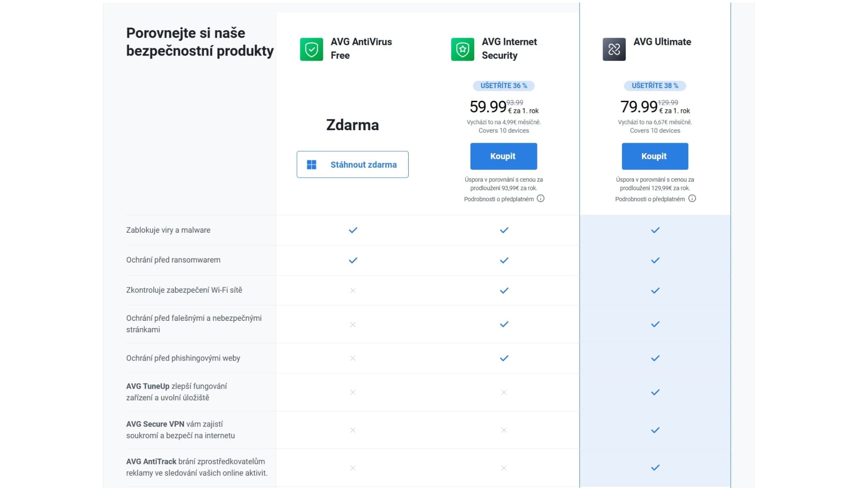Screen dimensions: 868x488
Task: Click the AVG AntiTrack feature description
Action: point(197,467)
